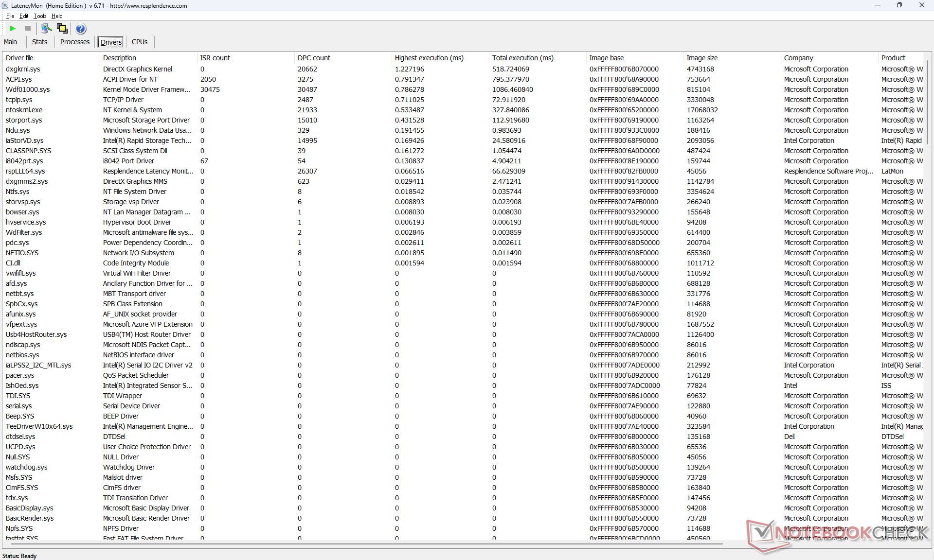This screenshot has height=560, width=934.
Task: Click the gray stop monitor icon
Action: tap(28, 29)
